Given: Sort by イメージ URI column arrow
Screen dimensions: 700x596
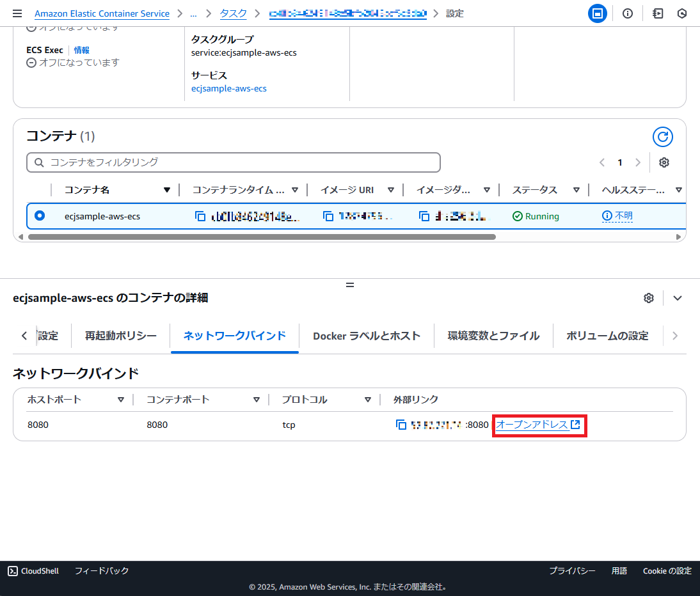Looking at the screenshot, I should click(x=390, y=190).
